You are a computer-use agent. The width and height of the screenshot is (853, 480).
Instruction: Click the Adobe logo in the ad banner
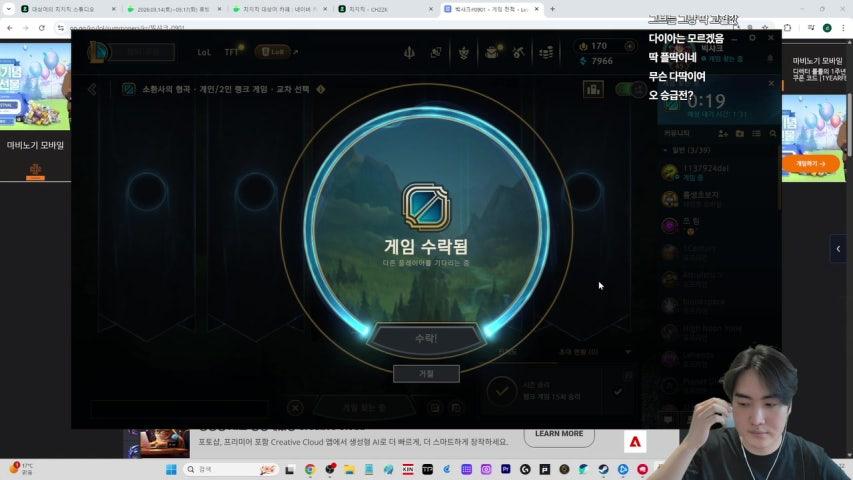coord(635,442)
